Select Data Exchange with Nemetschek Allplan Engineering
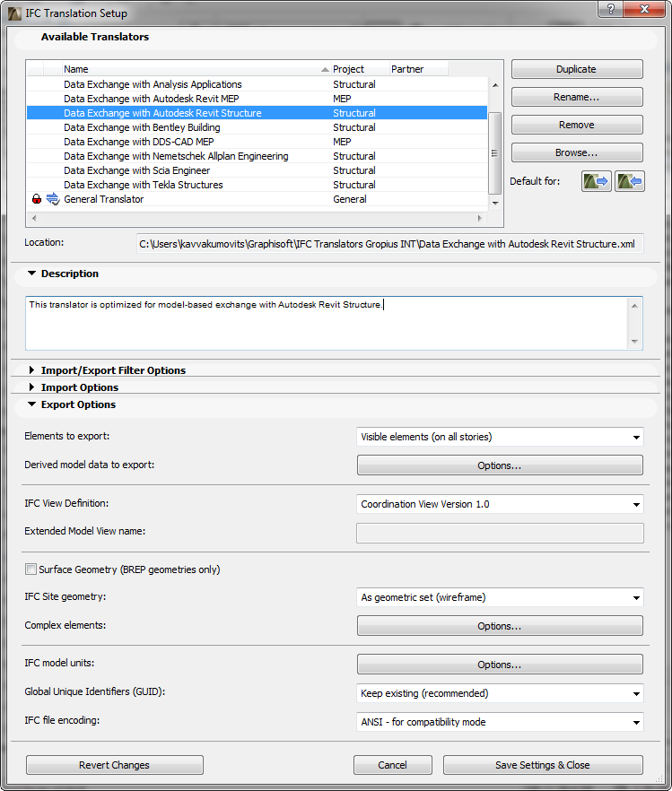Screen dimensions: 672x791 pyautogui.click(x=257, y=156)
